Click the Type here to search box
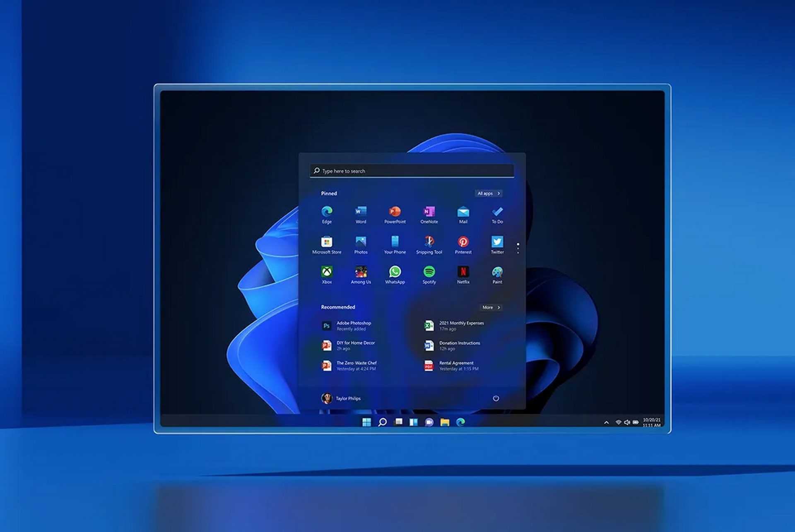The width and height of the screenshot is (795, 532). click(x=412, y=171)
